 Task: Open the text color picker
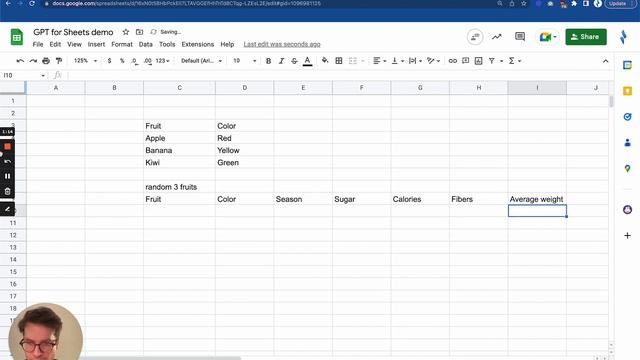(307, 61)
